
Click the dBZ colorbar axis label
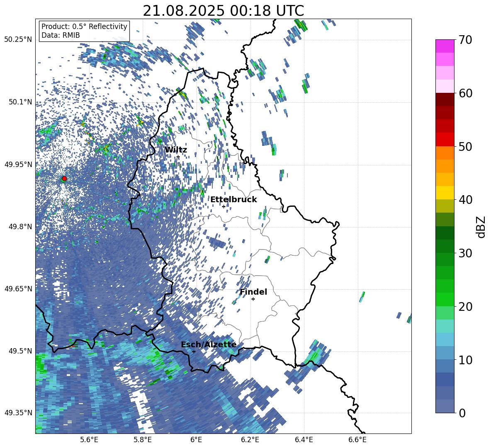tap(481, 227)
